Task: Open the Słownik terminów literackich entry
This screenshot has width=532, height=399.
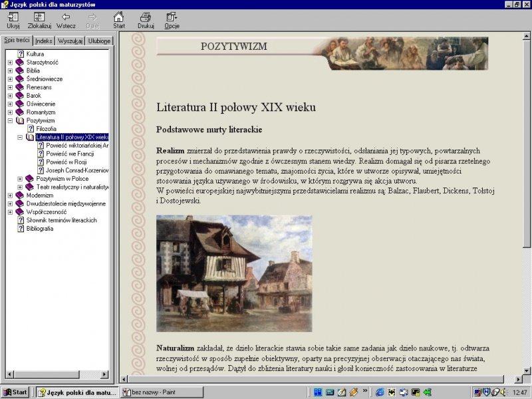Action: coord(62,220)
